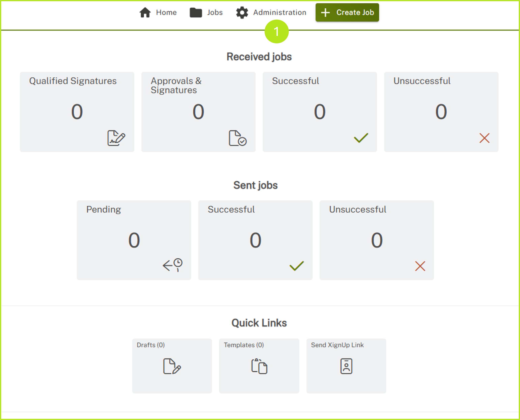Open Templates (0) quick link
Viewport: 520px width, 420px height.
244,345
